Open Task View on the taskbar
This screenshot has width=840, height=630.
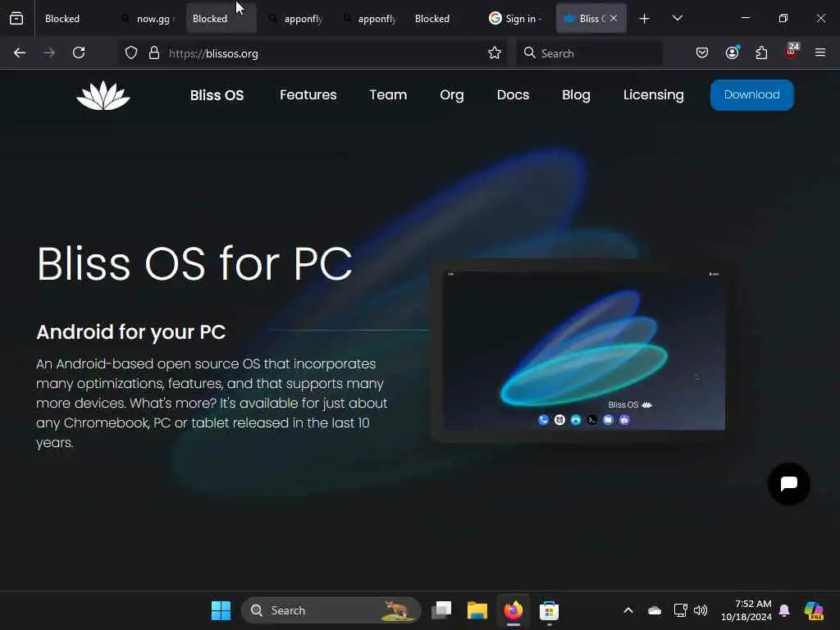click(441, 610)
